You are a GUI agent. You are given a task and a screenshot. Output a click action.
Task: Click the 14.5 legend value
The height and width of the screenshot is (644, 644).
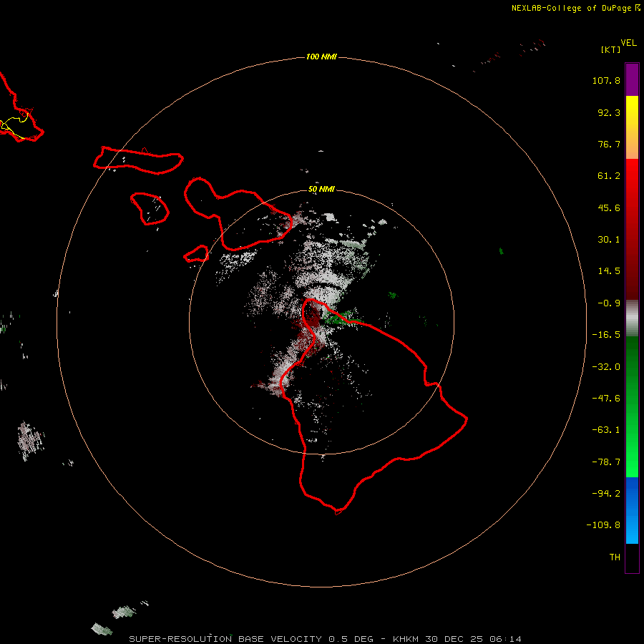[609, 271]
